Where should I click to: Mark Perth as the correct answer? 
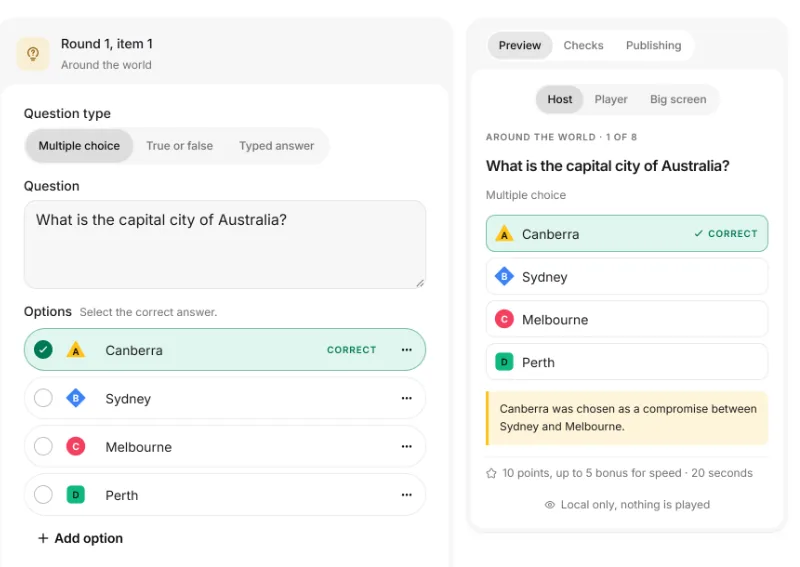click(x=43, y=495)
